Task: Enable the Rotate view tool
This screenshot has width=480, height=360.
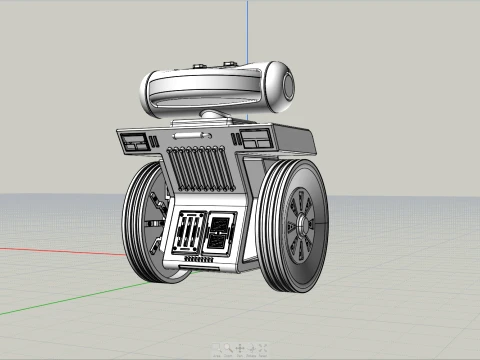Action: coord(251,350)
